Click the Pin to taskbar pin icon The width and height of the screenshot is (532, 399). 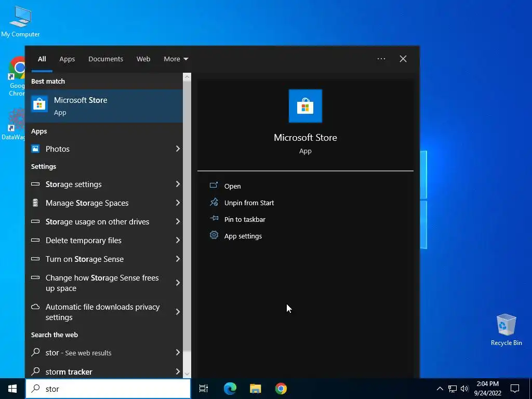(x=214, y=219)
